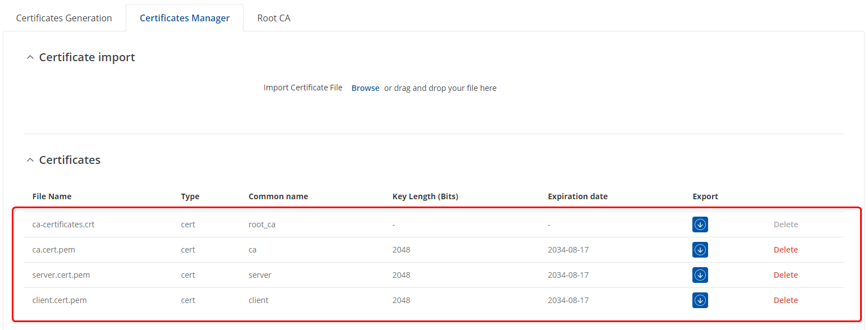Click the drag and drop file area text
This screenshot has height=330, width=868.
click(440, 88)
